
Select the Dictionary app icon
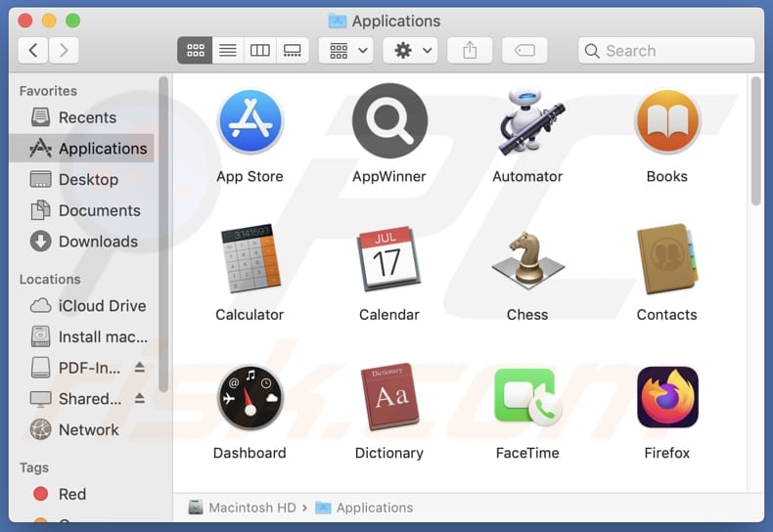[389, 397]
